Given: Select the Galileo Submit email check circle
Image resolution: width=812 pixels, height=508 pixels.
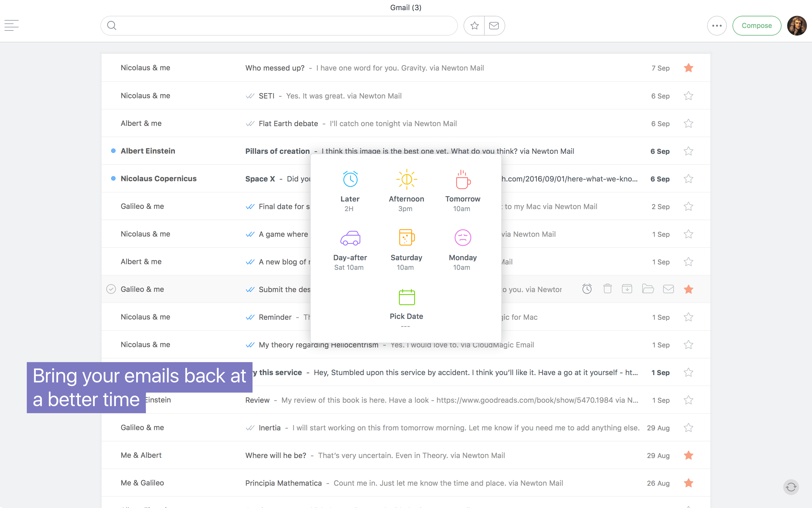Looking at the screenshot, I should coord(111,289).
